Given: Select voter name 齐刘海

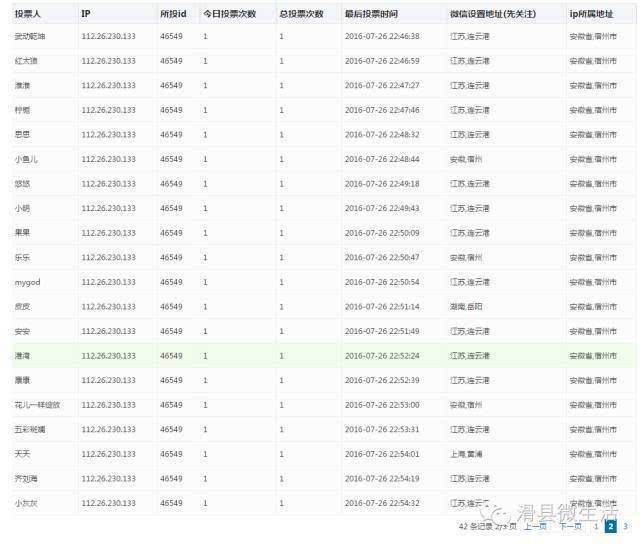Looking at the screenshot, I should [26, 478].
